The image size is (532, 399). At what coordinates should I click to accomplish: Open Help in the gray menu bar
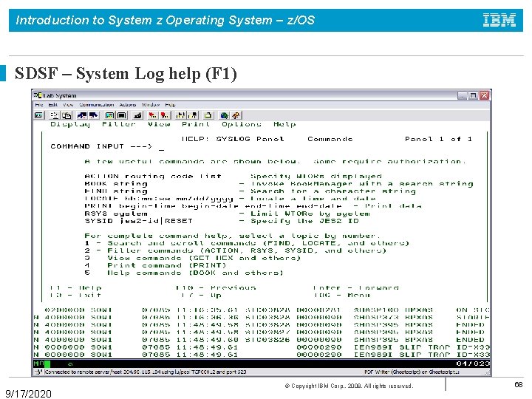click(170, 105)
